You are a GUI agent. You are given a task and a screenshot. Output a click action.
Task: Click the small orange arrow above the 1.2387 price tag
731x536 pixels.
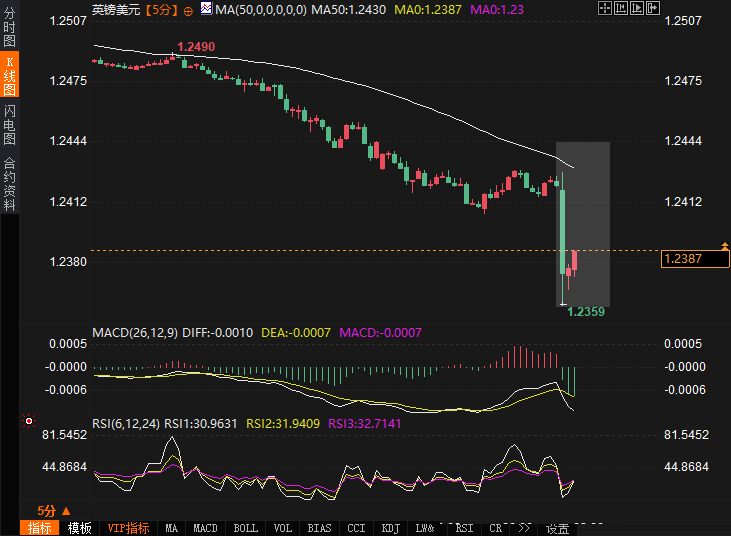(x=725, y=245)
